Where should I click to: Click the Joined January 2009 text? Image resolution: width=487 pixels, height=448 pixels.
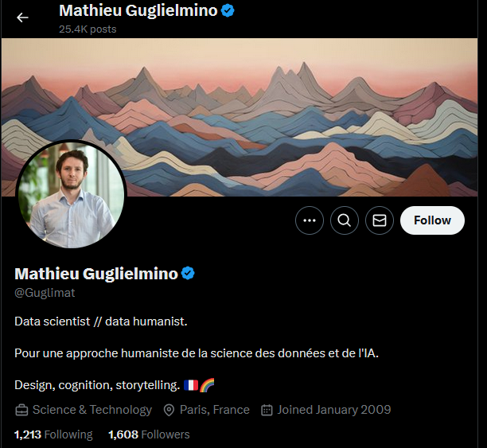pos(334,410)
